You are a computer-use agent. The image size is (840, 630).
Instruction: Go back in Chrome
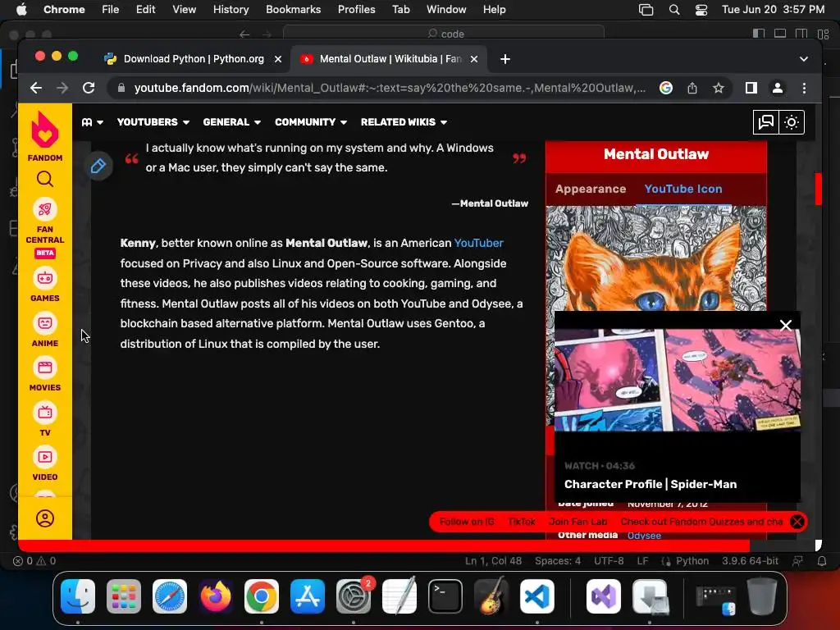coord(36,88)
